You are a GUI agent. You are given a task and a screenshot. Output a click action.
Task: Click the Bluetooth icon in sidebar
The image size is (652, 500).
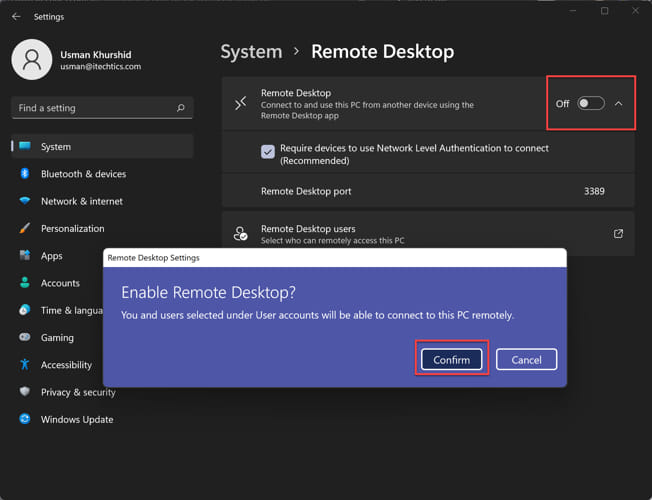pos(25,173)
